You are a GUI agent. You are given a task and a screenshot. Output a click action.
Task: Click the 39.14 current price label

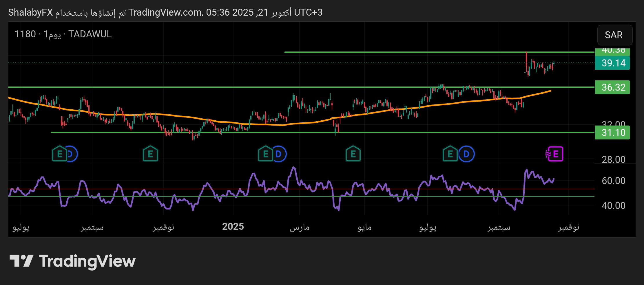612,63
